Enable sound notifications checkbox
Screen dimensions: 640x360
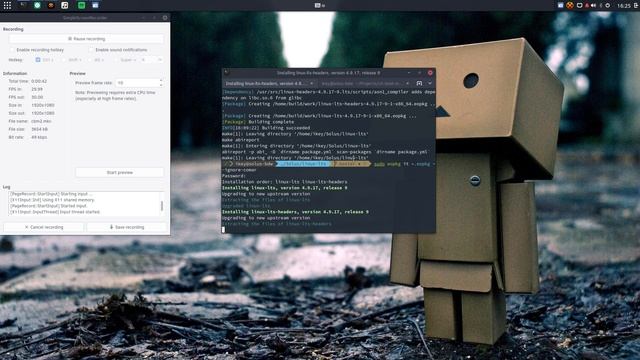click(91, 50)
